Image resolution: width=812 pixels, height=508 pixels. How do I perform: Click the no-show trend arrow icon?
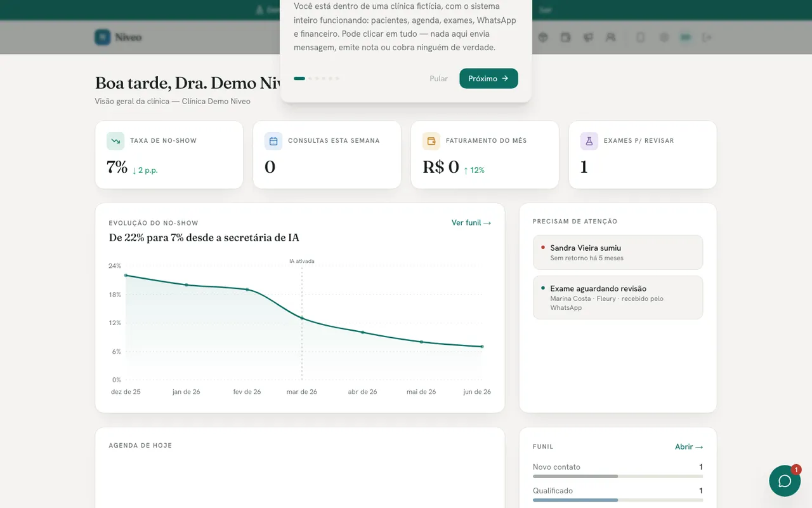pyautogui.click(x=115, y=141)
